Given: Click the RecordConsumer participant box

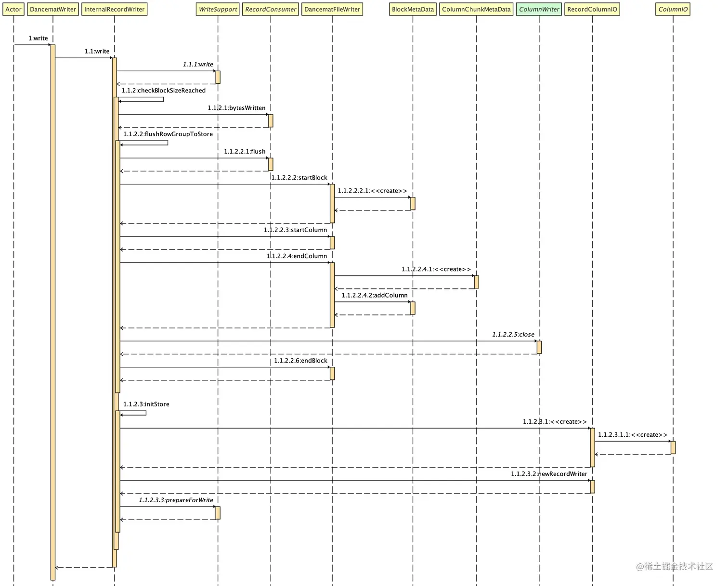Looking at the screenshot, I should tap(271, 9).
